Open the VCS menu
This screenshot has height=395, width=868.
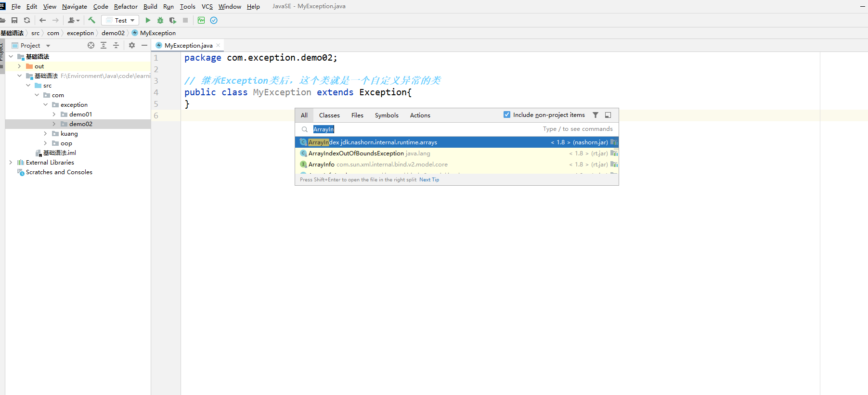[207, 6]
